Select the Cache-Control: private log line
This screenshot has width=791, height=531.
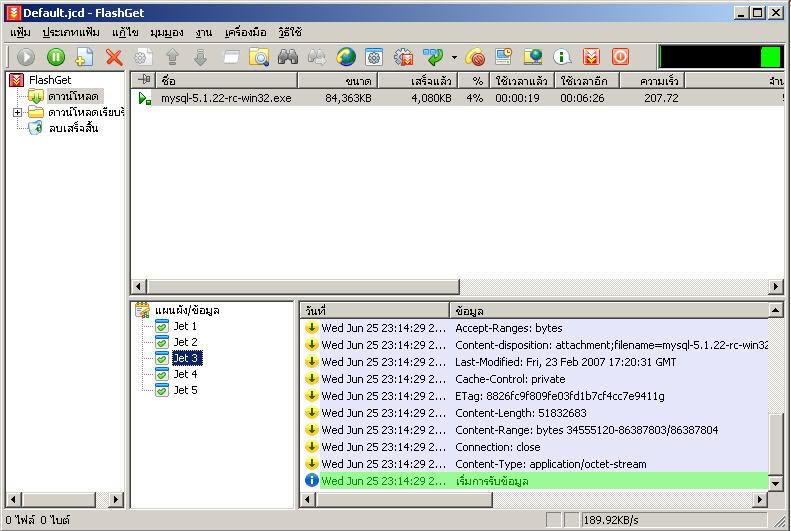pos(536,379)
